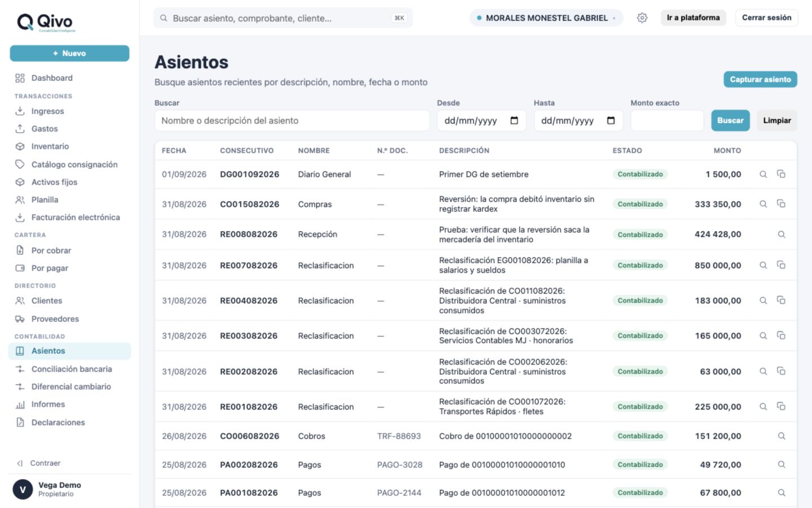View details of entry RE002082026

click(x=763, y=371)
